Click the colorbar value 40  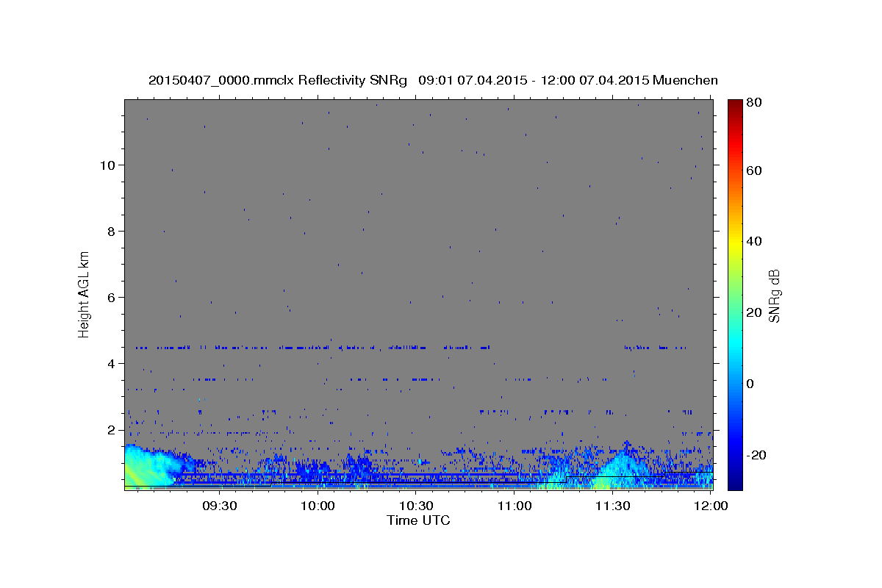(x=753, y=241)
